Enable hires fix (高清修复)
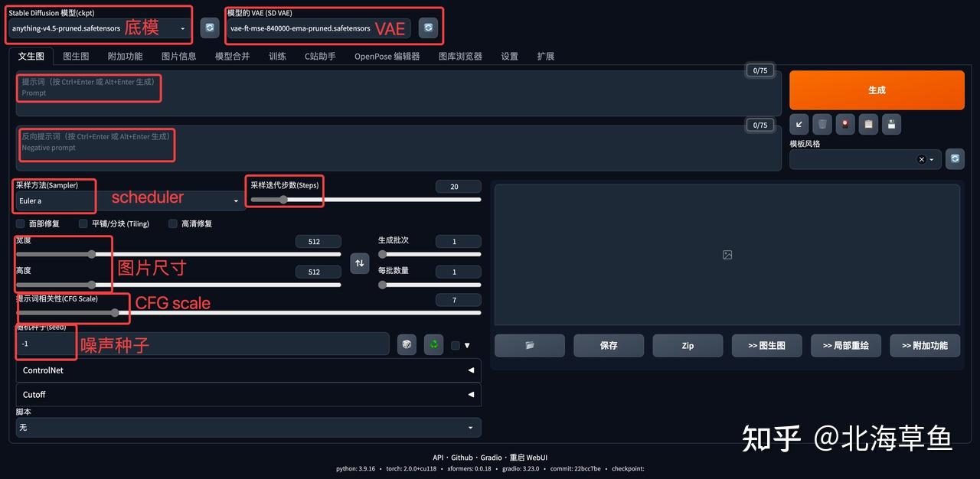 pyautogui.click(x=173, y=223)
